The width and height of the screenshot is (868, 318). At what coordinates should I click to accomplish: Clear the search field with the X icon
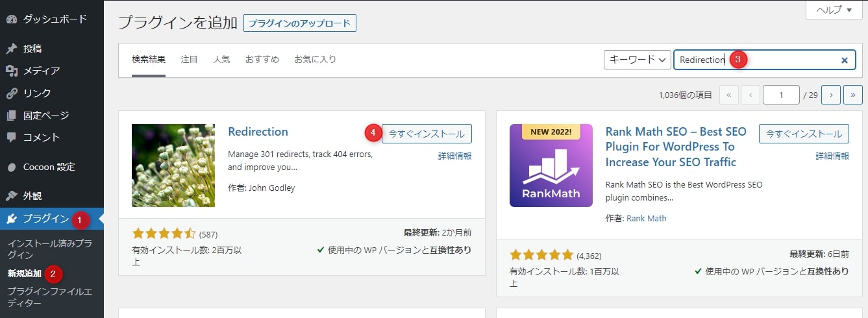point(845,60)
